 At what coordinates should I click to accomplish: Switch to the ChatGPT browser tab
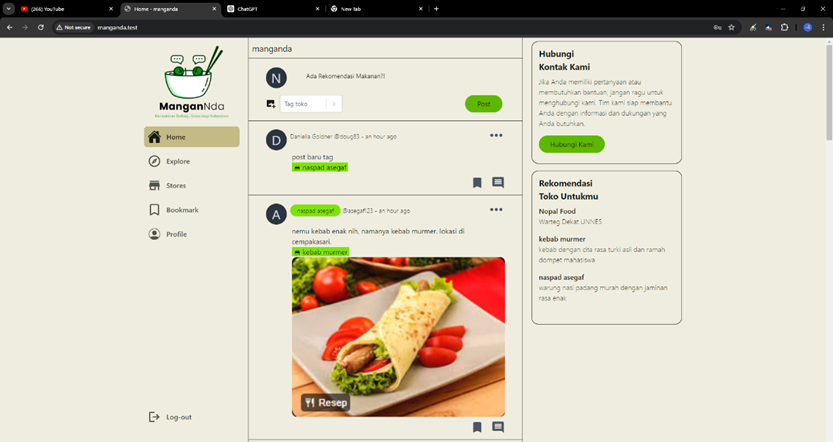click(x=273, y=9)
